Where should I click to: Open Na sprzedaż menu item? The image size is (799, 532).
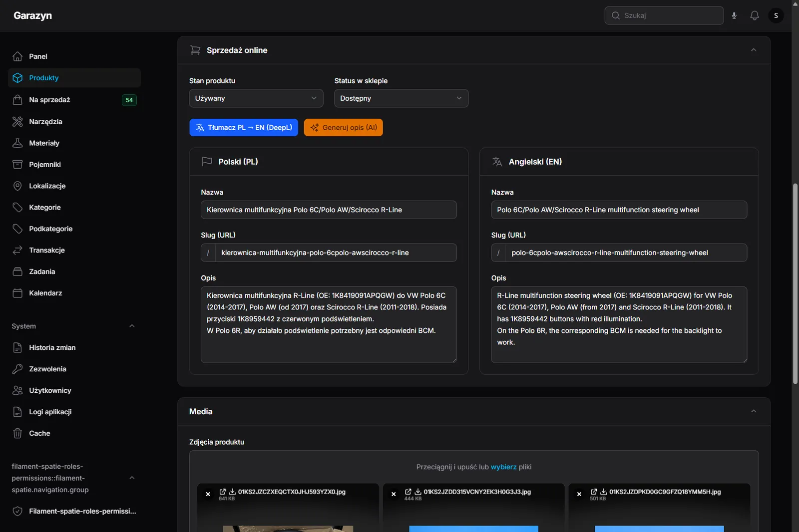[x=74, y=100]
